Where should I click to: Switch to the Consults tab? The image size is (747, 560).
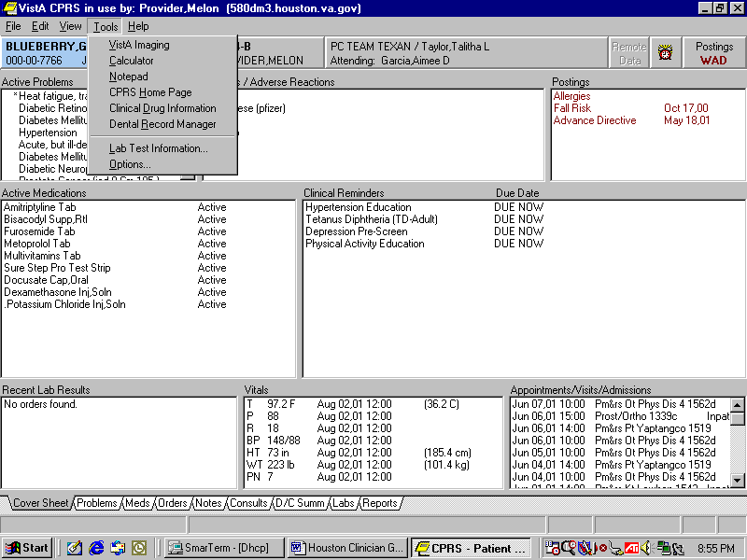(x=248, y=503)
